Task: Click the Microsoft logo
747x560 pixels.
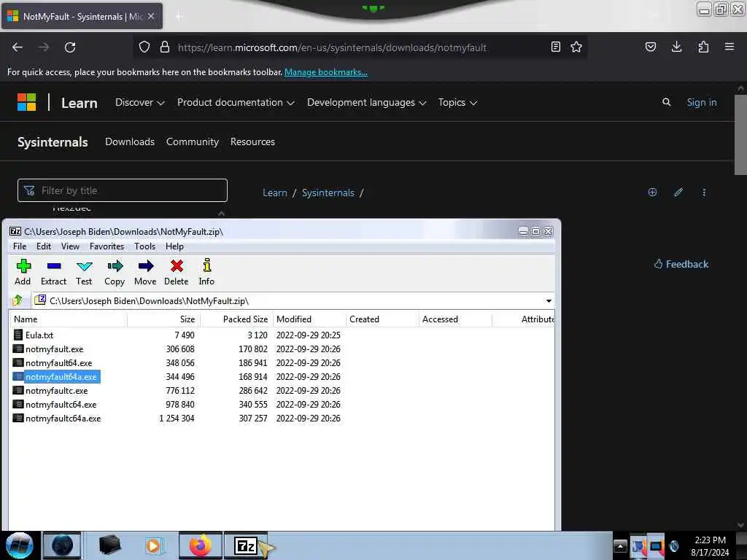Action: point(27,102)
